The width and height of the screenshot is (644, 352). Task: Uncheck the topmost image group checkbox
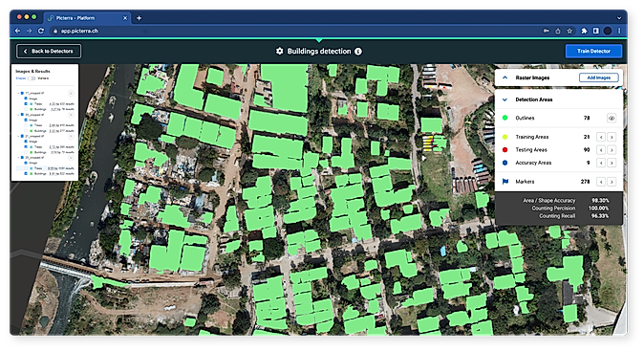(x=22, y=94)
